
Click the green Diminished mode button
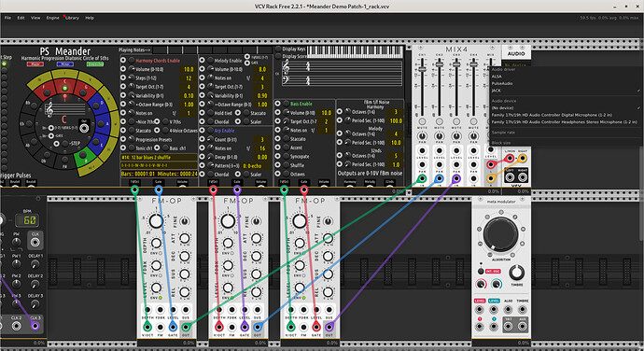[x=95, y=64]
